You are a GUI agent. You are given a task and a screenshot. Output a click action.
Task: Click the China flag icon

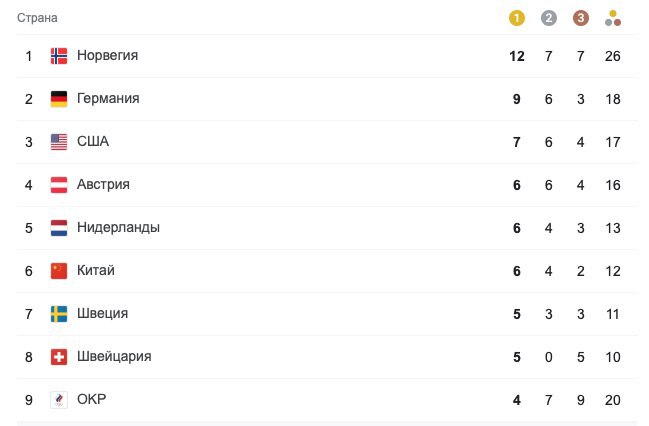point(59,271)
